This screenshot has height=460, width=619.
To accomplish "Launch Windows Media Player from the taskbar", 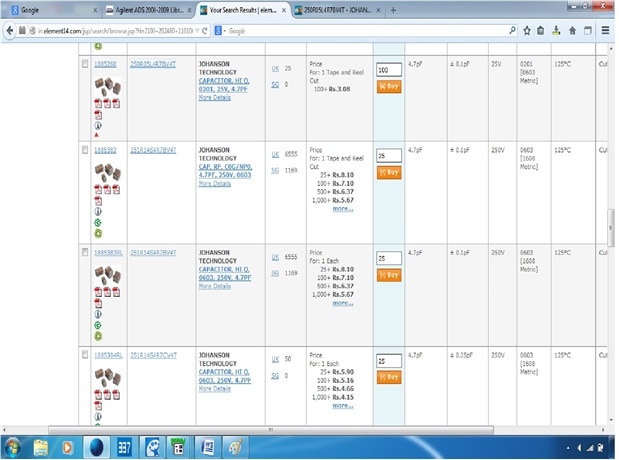I will tap(67, 448).
